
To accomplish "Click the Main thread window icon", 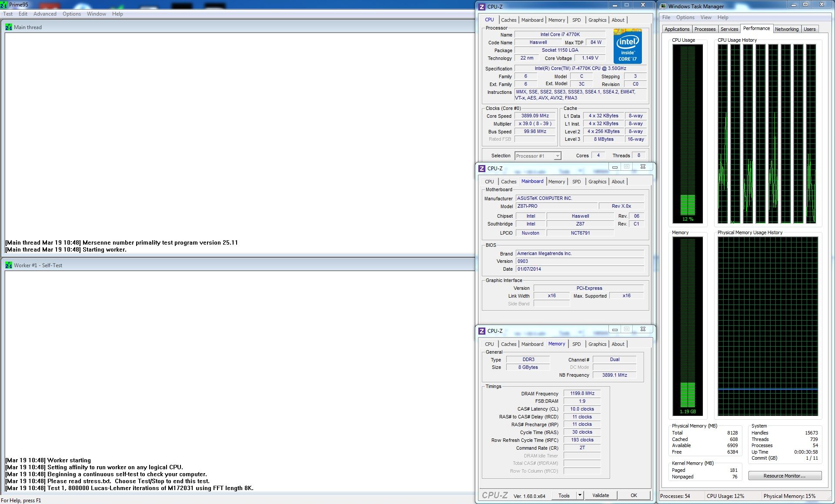I will point(9,27).
